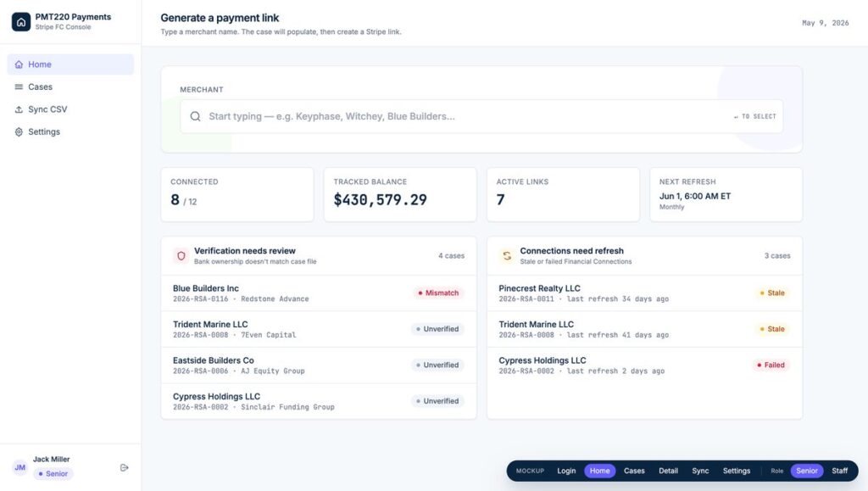Select Home tab in mockup bar
Image resolution: width=868 pixels, height=491 pixels.
pyautogui.click(x=599, y=471)
